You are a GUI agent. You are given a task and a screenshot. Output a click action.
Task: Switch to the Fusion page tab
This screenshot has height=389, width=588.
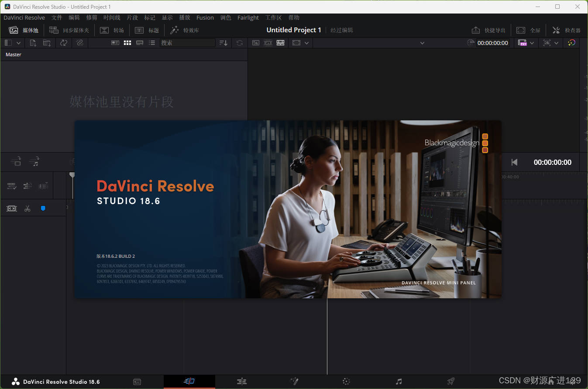(294, 382)
